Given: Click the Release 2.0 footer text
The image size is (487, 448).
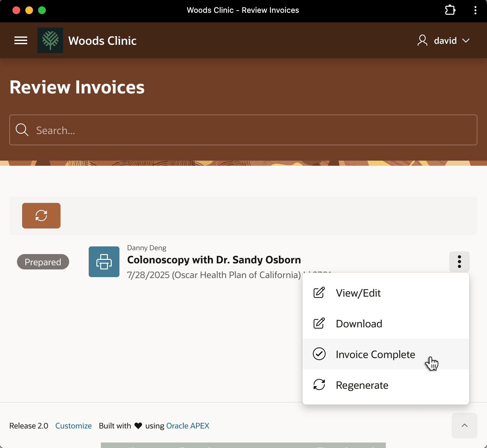Looking at the screenshot, I should pos(29,426).
